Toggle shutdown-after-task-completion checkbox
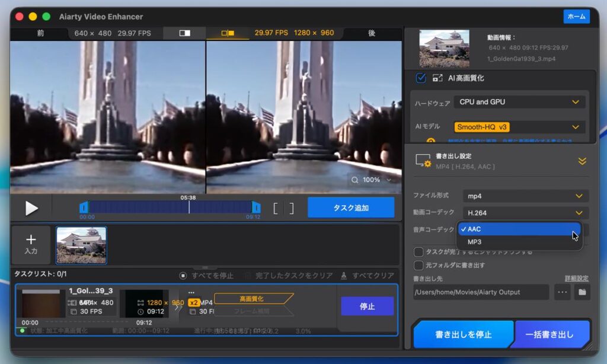The width and height of the screenshot is (607, 364). (418, 252)
